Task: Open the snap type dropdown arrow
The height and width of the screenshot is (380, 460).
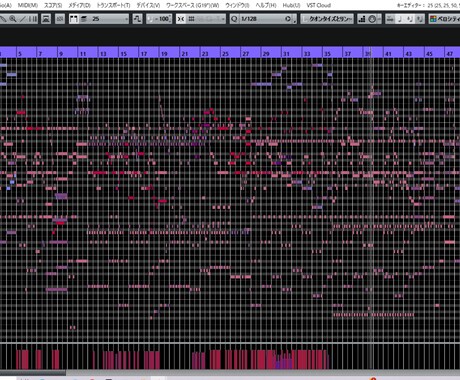Action: click(223, 19)
